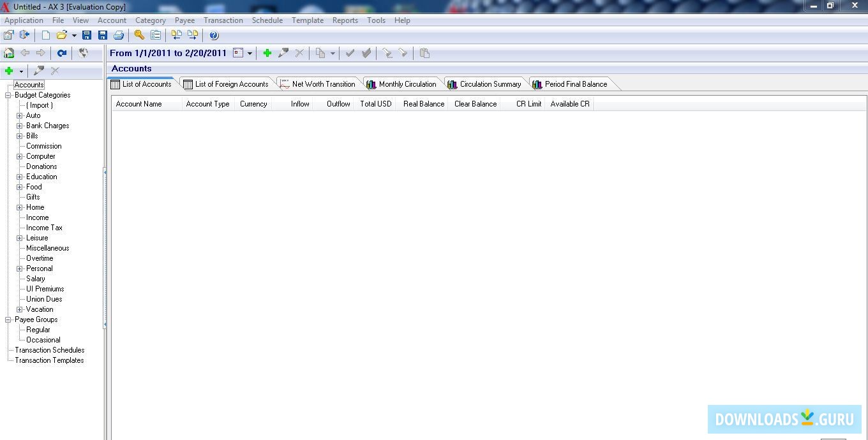The height and width of the screenshot is (440, 868).
Task: Create a new file using the toolbar icon
Action: pyautogui.click(x=45, y=35)
